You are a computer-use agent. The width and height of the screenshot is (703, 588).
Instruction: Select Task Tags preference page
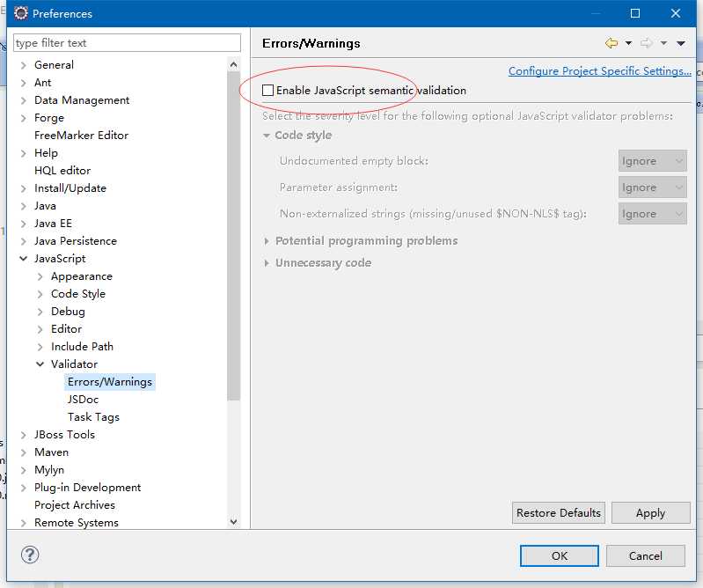(x=93, y=416)
